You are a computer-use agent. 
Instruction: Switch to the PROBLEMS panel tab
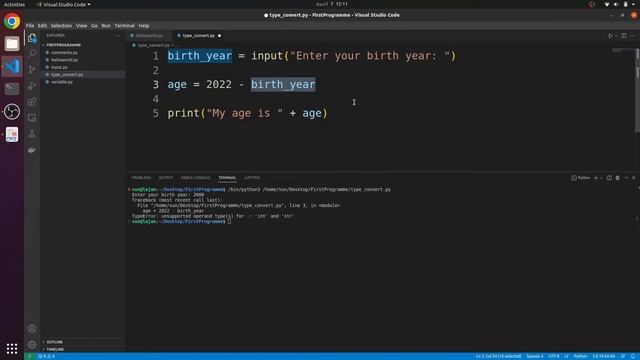141,178
